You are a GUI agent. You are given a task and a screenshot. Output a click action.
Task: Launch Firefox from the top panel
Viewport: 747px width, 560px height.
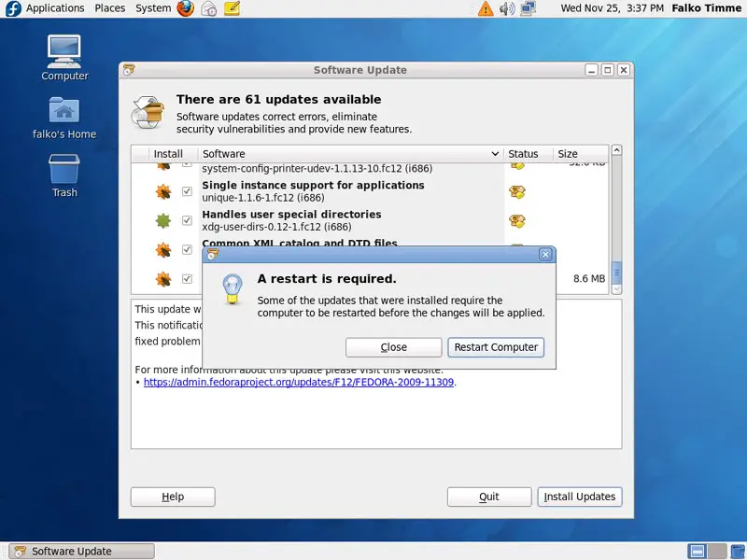[x=186, y=8]
